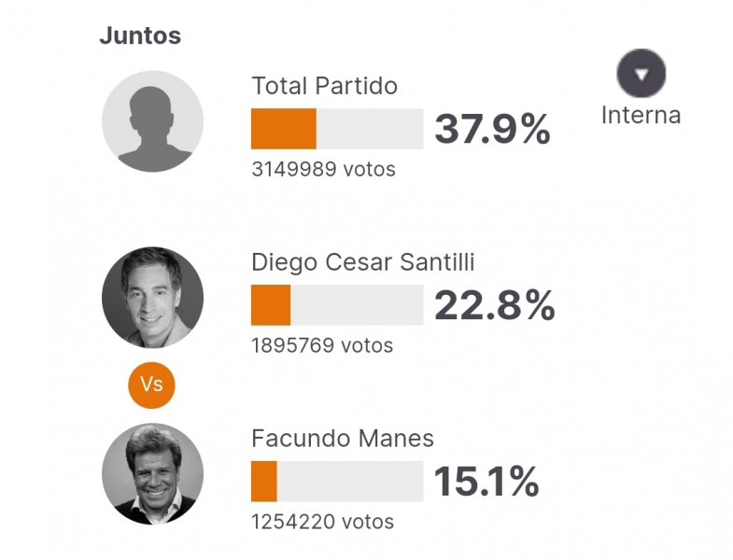Click the Interna label text
This screenshot has width=733, height=560.
[641, 116]
